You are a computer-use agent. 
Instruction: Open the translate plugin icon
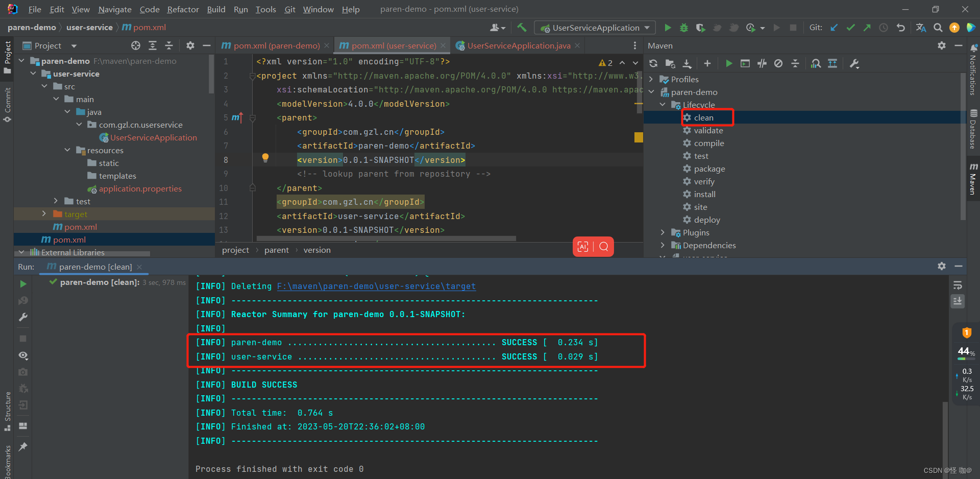921,28
